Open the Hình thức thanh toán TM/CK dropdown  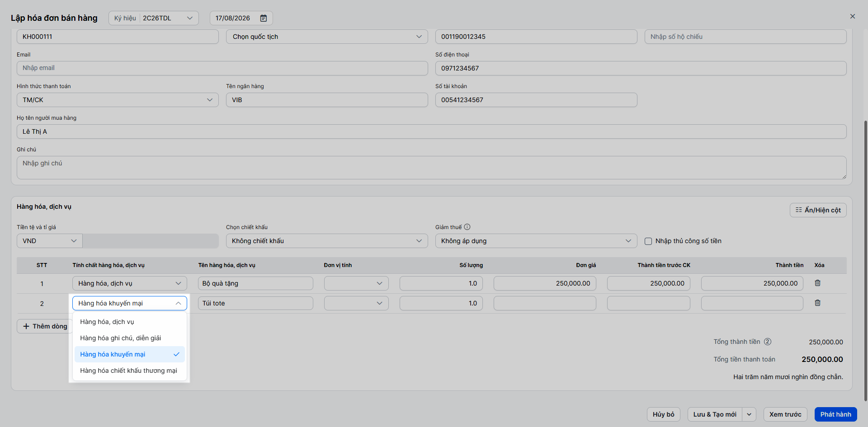[x=118, y=100]
